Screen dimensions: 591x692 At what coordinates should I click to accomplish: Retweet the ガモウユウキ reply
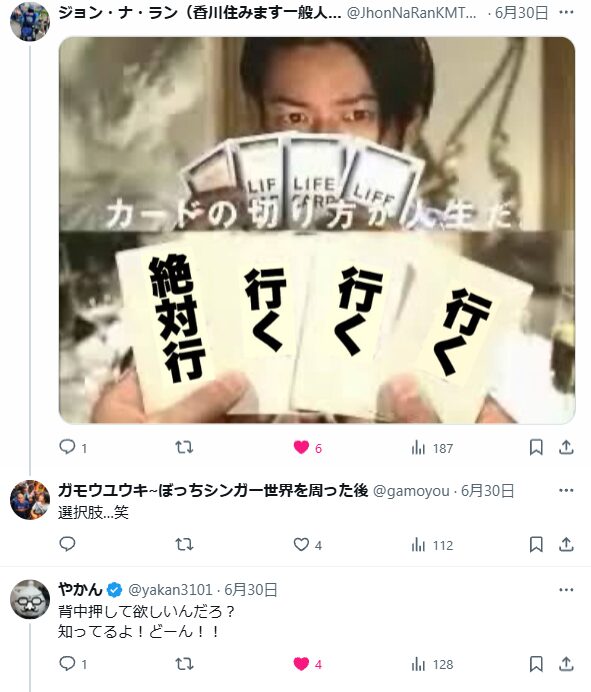[184, 545]
